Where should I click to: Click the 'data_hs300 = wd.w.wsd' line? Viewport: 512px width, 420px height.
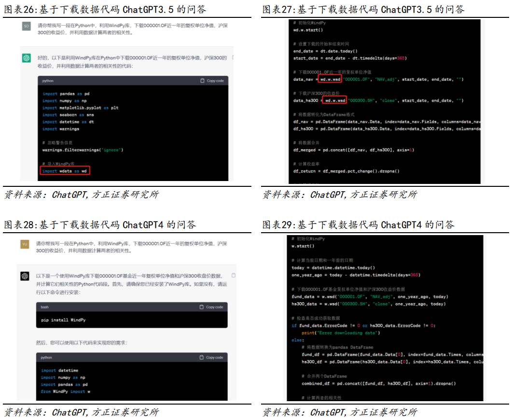[x=378, y=100]
